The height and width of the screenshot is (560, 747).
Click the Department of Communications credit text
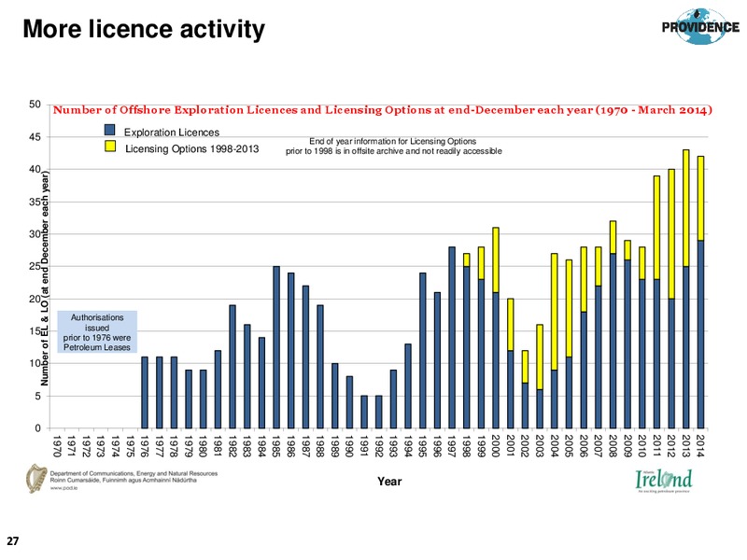click(134, 477)
